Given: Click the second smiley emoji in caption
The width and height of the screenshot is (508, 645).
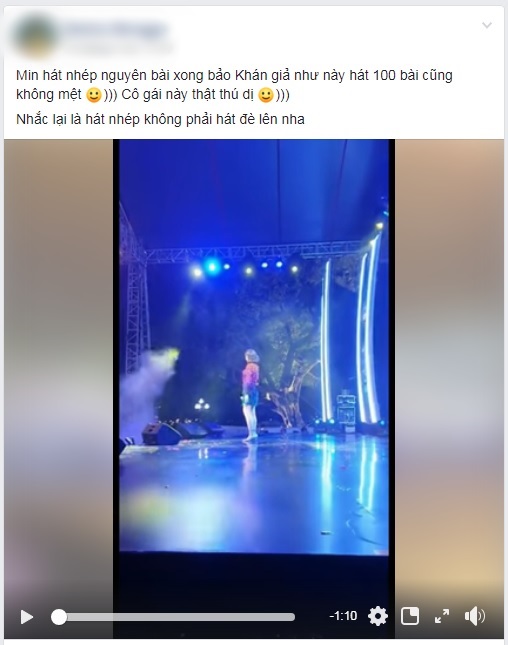Looking at the screenshot, I should click(266, 95).
